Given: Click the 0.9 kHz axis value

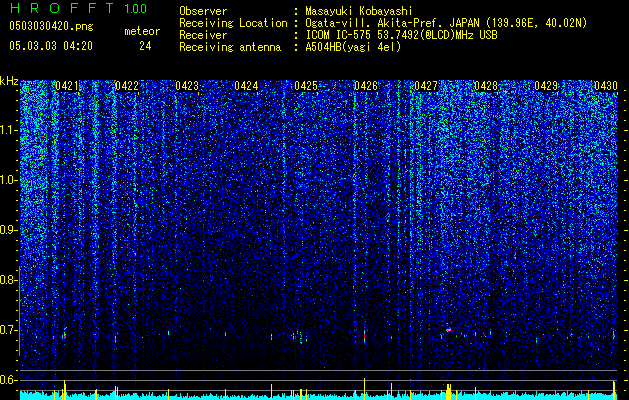Looking at the screenshot, I should point(8,230).
